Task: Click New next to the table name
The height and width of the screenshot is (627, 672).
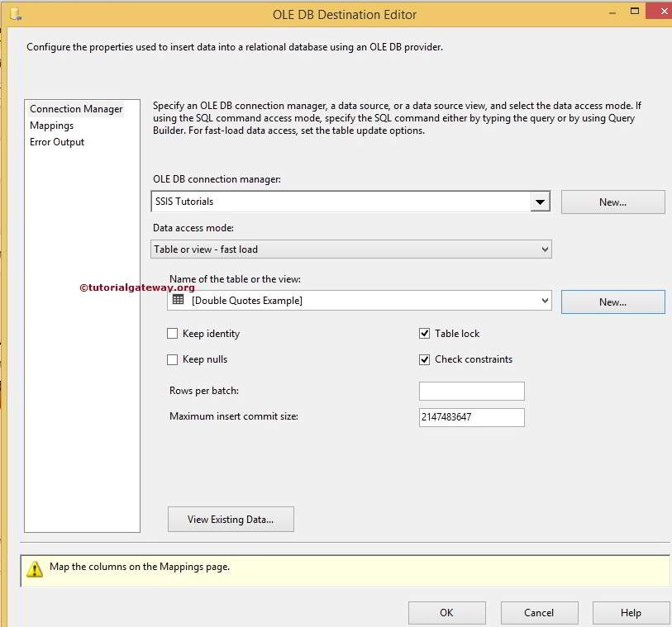Action: (x=612, y=302)
